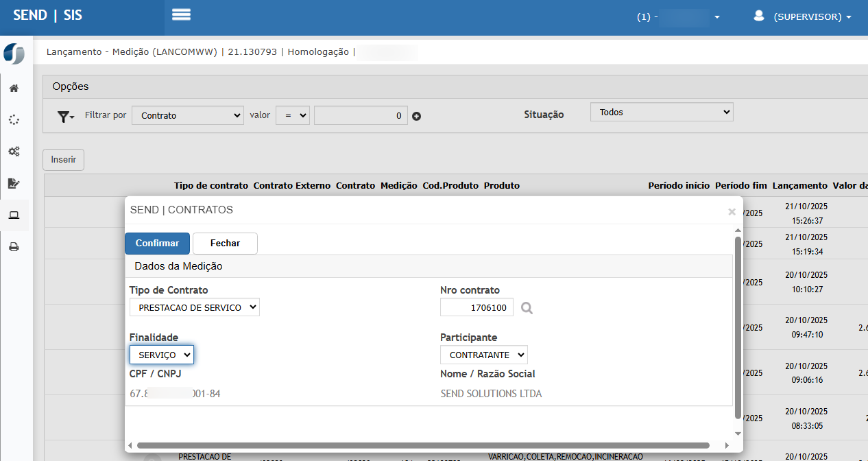Open the Filtrar por Contrato dropdown

click(187, 115)
